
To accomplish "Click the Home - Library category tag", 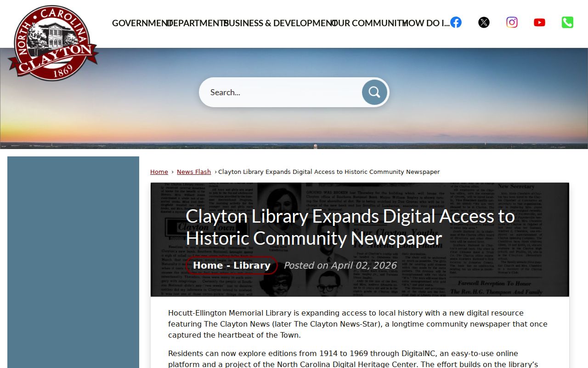I will (232, 265).
